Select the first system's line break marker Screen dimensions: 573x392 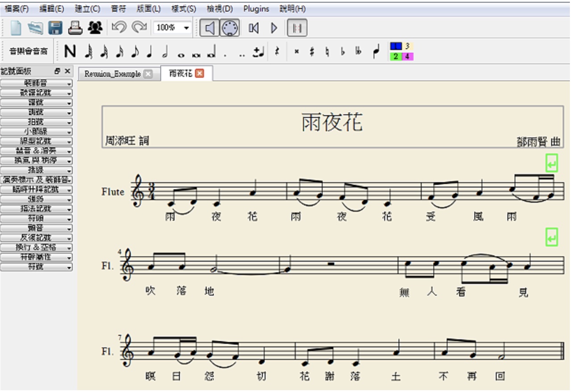(552, 163)
